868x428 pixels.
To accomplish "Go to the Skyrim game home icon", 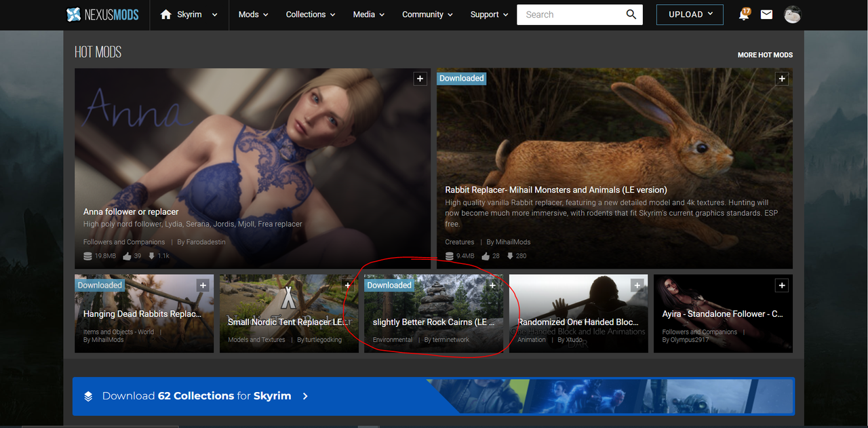I will pos(166,14).
